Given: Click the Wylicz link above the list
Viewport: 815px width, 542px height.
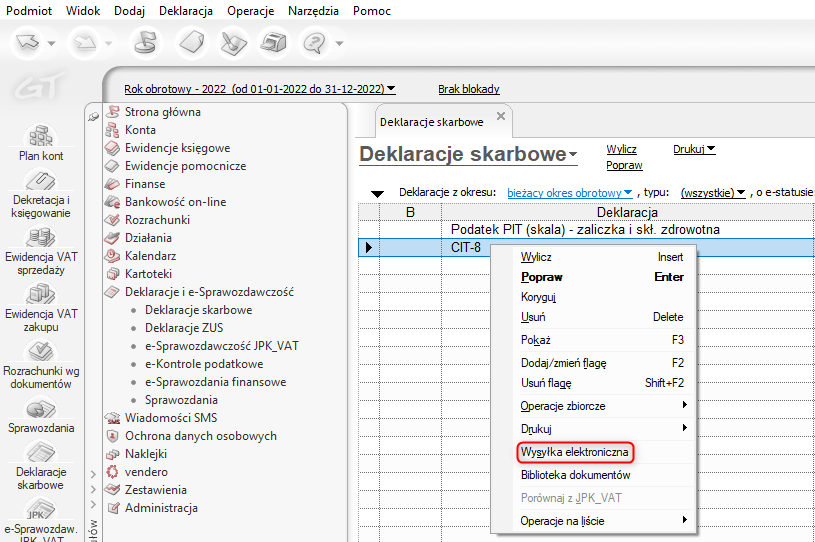Looking at the screenshot, I should (x=621, y=149).
